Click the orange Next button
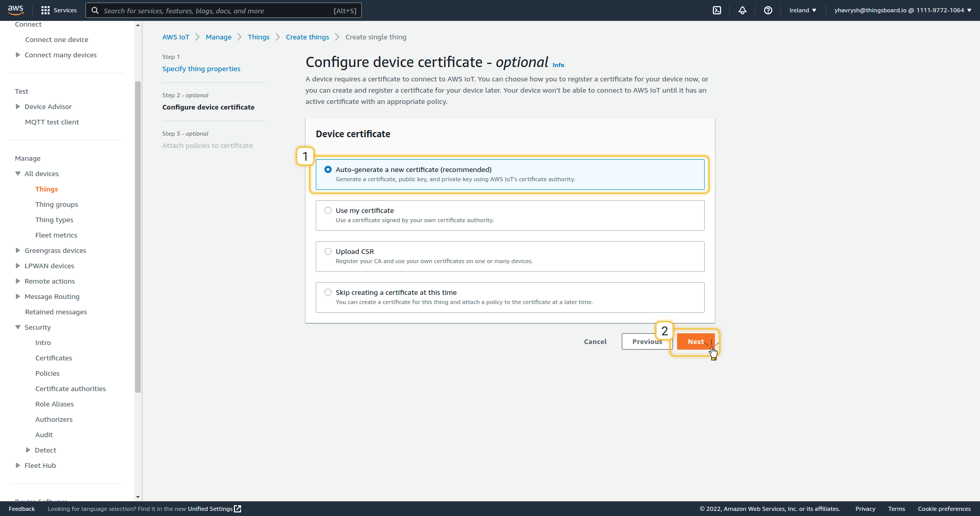The height and width of the screenshot is (516, 980). pyautogui.click(x=695, y=341)
